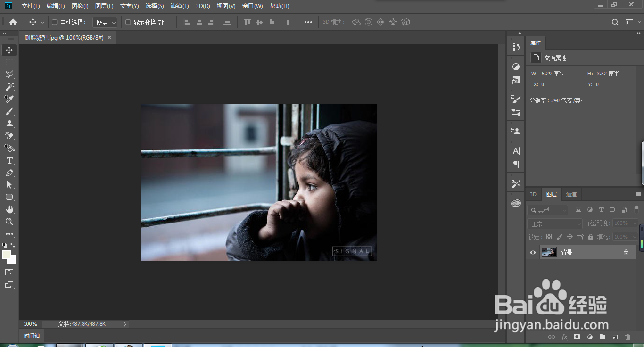Select the Magic Wand tool
This screenshot has width=644, height=347.
click(x=9, y=87)
